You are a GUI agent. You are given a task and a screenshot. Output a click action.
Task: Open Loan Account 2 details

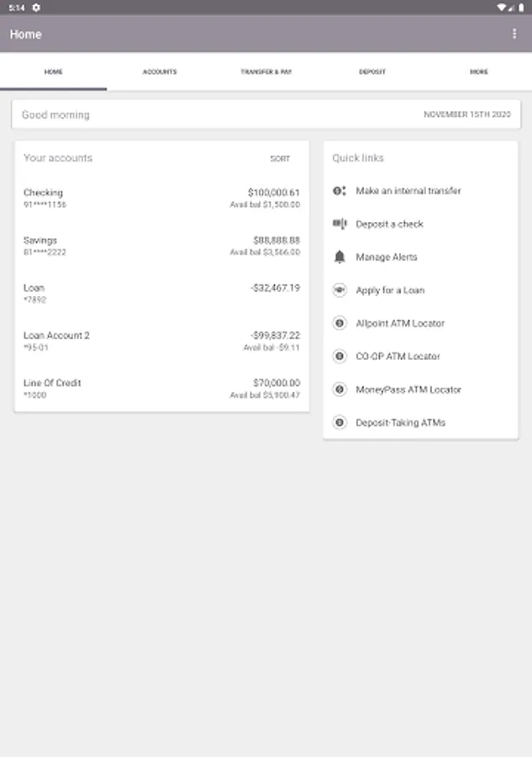[161, 341]
